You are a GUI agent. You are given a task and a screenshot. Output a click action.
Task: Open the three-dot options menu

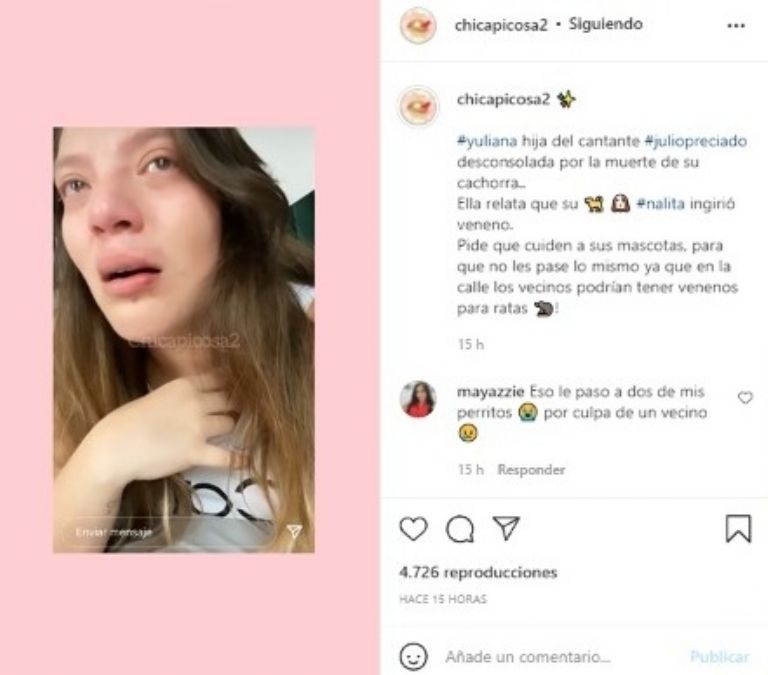[736, 25]
